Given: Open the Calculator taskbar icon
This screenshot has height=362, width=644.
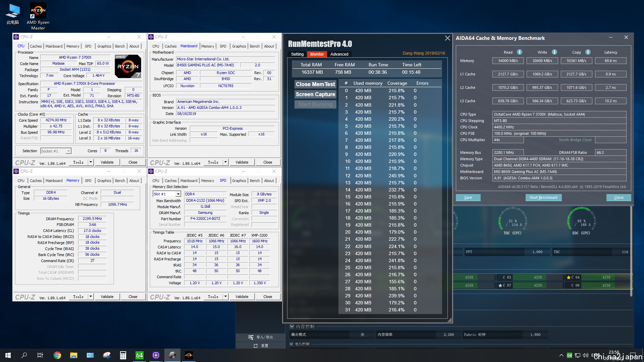Looking at the screenshot, I should [123, 355].
